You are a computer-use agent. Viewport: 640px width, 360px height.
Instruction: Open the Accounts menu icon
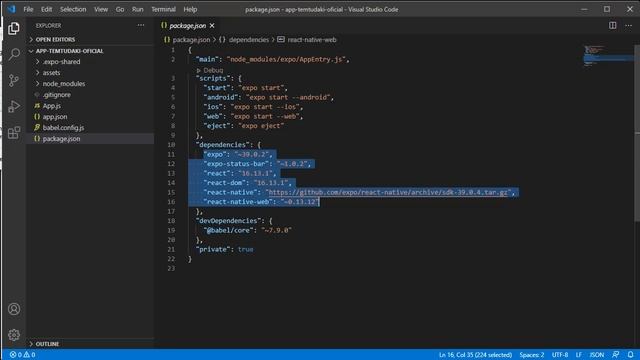click(x=13, y=309)
